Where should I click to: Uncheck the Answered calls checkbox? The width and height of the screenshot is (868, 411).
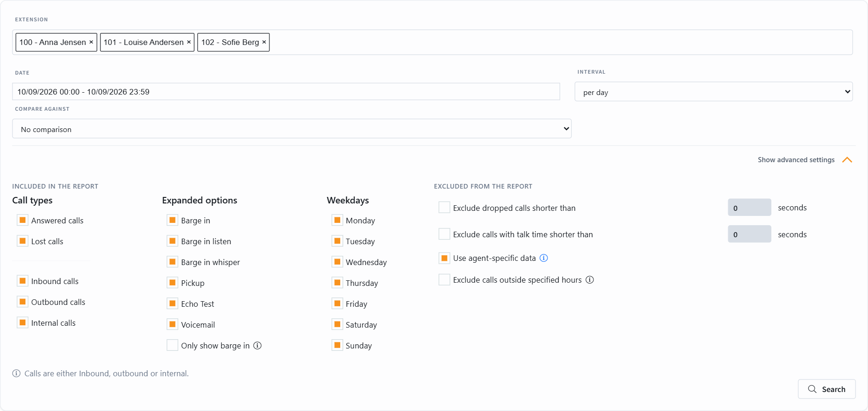tap(23, 220)
